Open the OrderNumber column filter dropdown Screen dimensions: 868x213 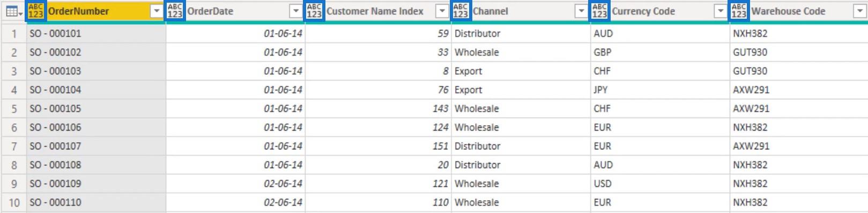[157, 11]
